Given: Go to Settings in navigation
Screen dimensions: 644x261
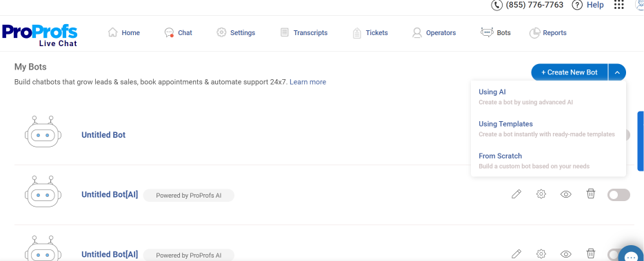Looking at the screenshot, I should [236, 33].
